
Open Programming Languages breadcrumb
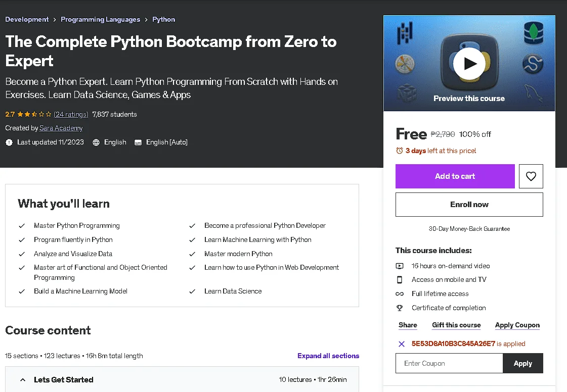click(x=100, y=20)
